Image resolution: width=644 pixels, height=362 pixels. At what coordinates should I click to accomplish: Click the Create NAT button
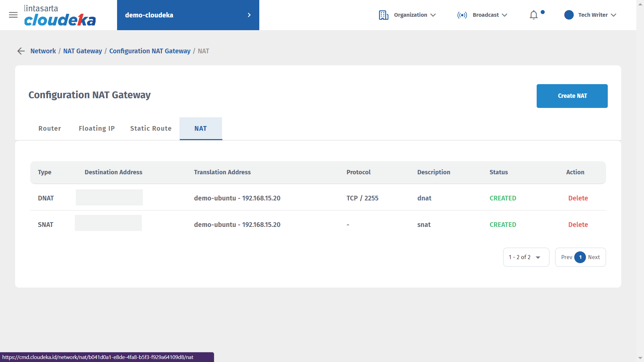tap(572, 96)
